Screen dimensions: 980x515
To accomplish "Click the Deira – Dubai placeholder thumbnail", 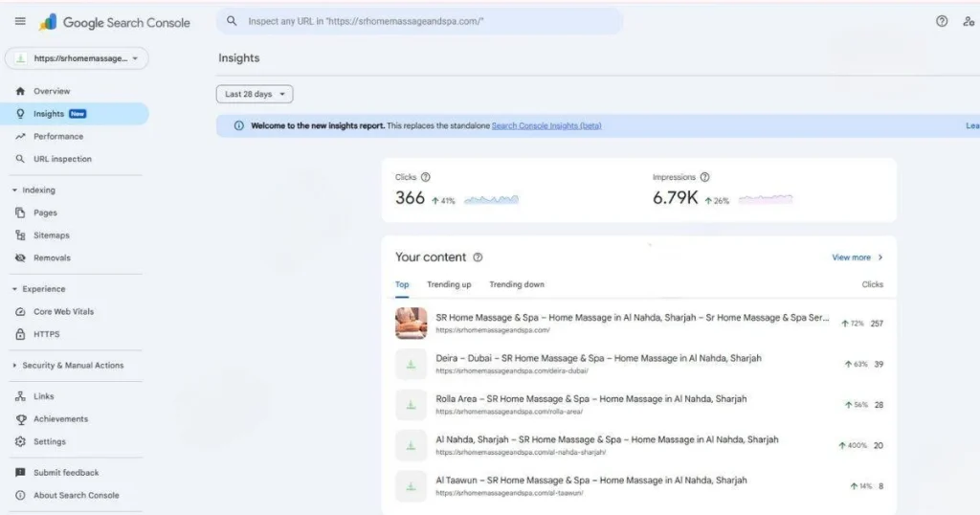I will click(x=411, y=364).
